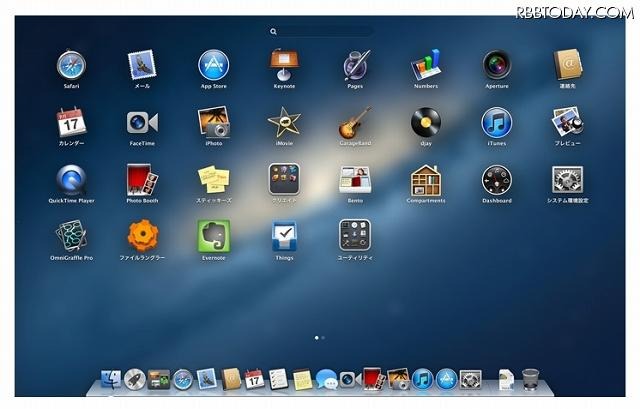Launch the djay vinyl record app

pos(425,123)
